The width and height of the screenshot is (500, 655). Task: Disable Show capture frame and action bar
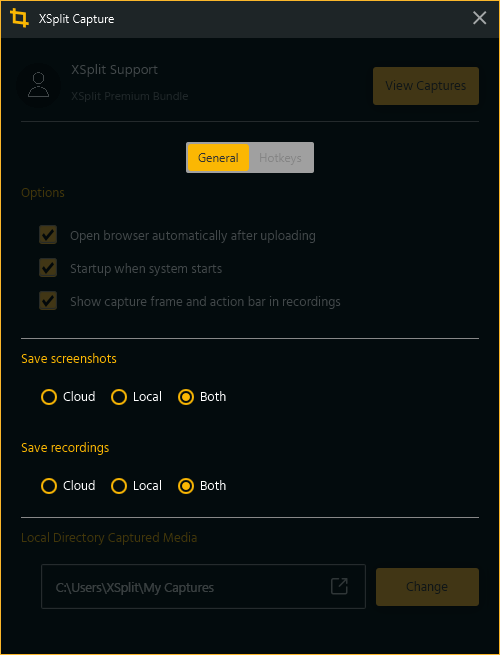click(48, 301)
